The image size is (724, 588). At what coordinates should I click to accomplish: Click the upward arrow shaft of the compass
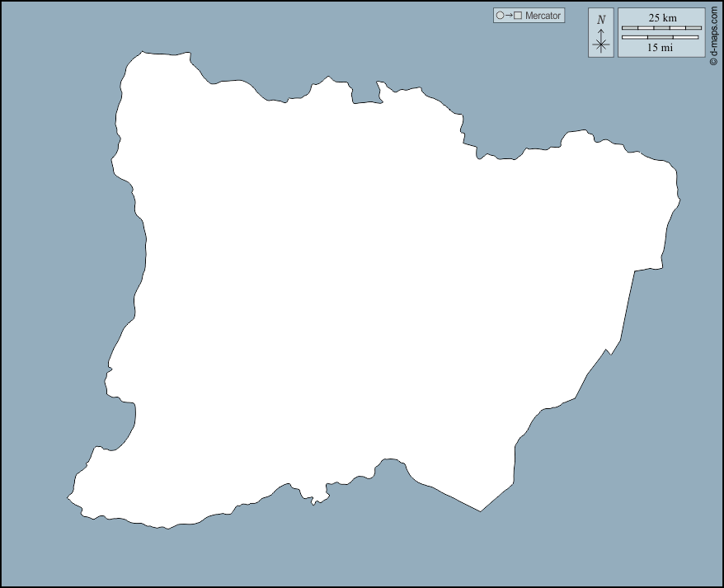click(601, 31)
